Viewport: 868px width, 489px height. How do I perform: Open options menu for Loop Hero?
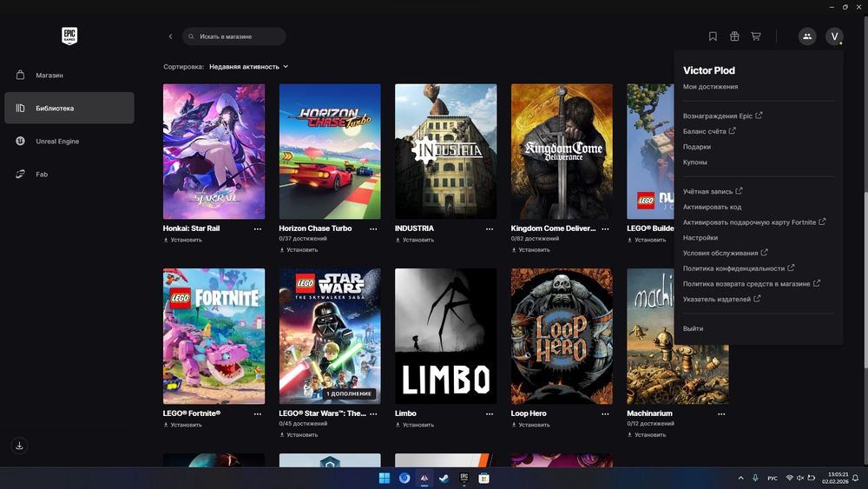click(606, 413)
